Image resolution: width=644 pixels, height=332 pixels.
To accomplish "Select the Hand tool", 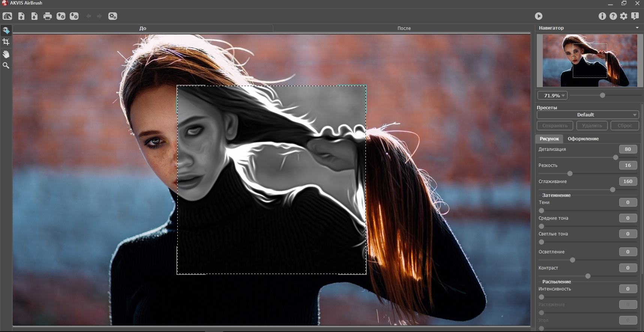I will click(x=6, y=54).
